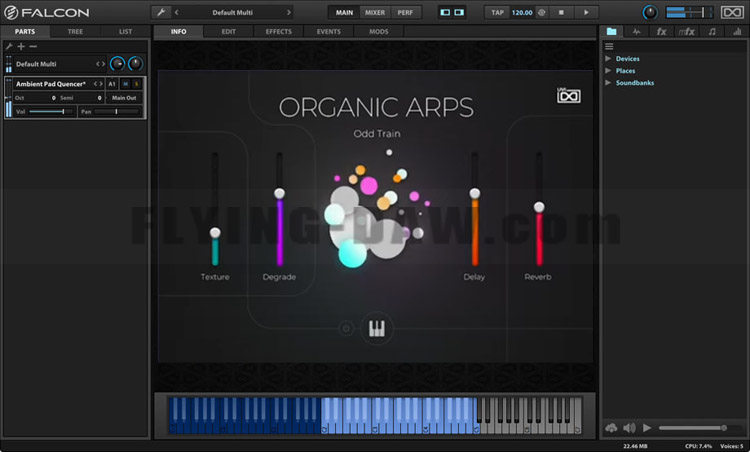Click Default Multi row preset arrows
Image resolution: width=750 pixels, height=452 pixels.
pos(100,64)
